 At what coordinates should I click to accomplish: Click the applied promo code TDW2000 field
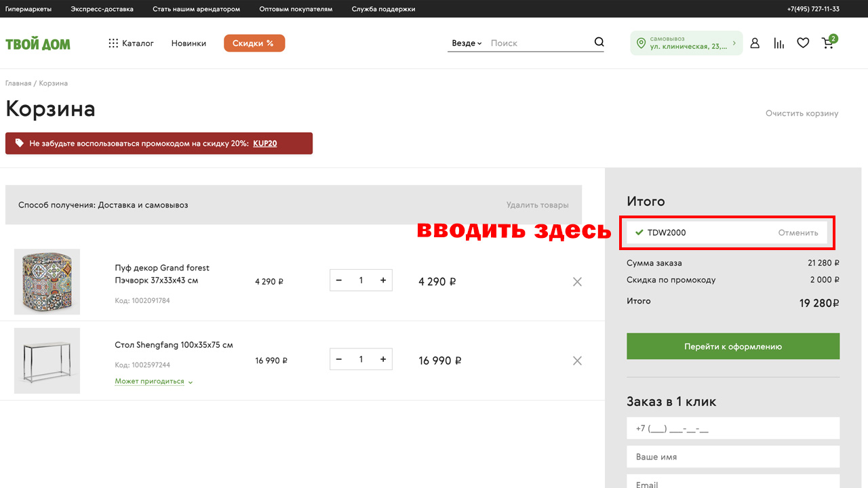[x=727, y=232]
